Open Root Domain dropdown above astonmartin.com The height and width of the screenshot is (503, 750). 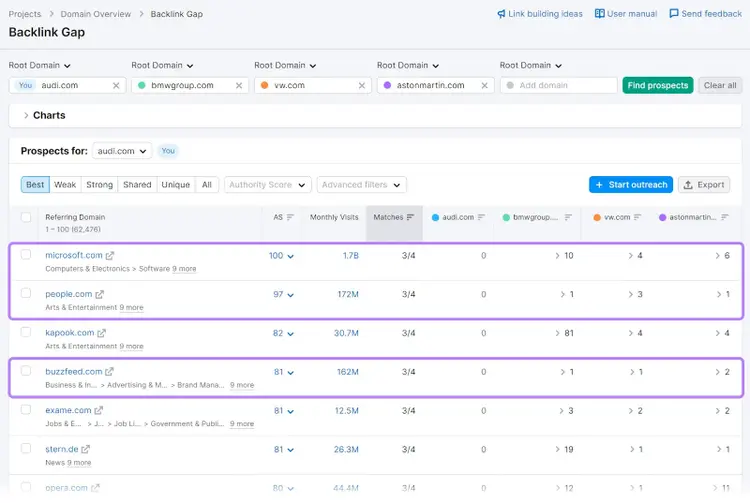[x=408, y=66]
